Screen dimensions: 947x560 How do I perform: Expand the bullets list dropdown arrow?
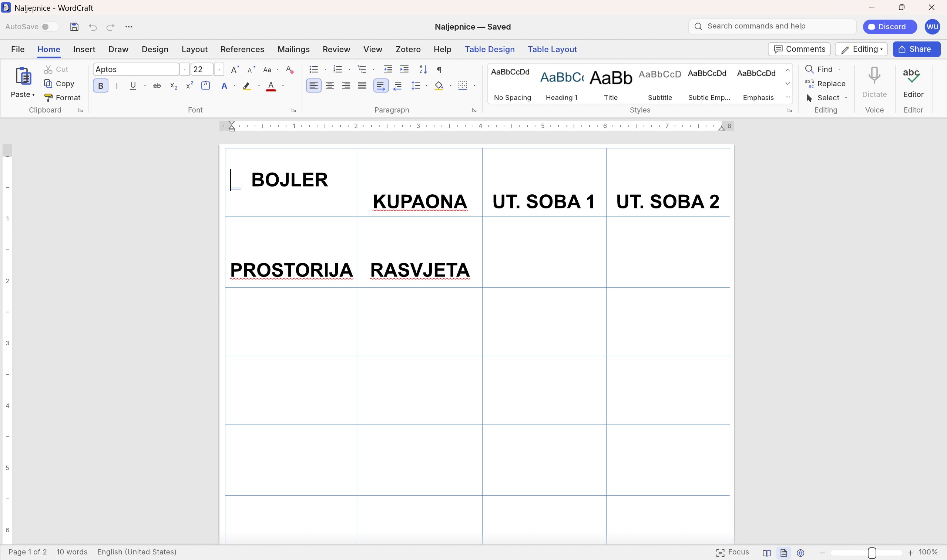(325, 70)
